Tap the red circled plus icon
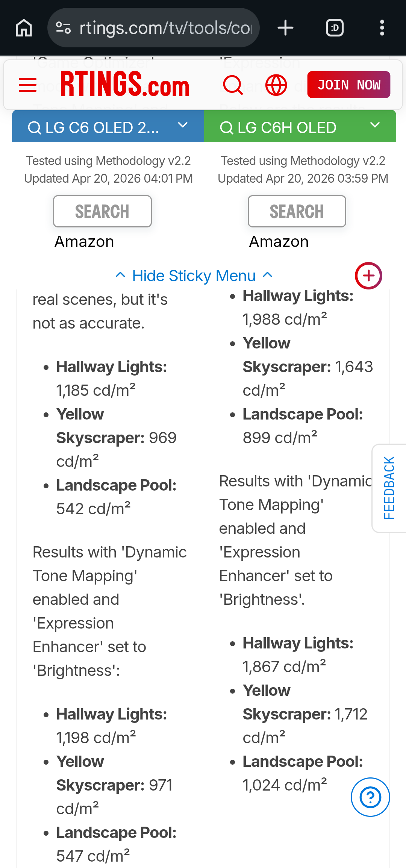 coord(368,276)
